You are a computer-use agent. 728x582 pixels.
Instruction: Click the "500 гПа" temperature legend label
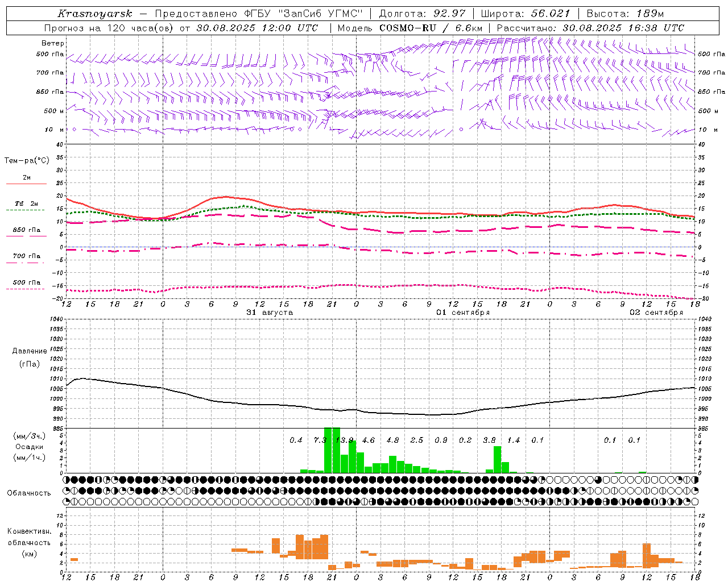tap(27, 282)
